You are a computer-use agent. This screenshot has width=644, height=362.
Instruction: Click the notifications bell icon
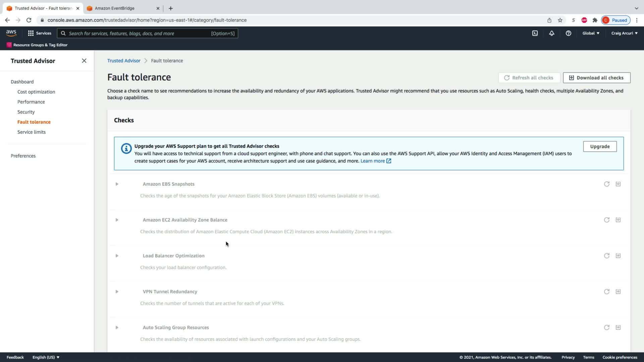pos(551,33)
